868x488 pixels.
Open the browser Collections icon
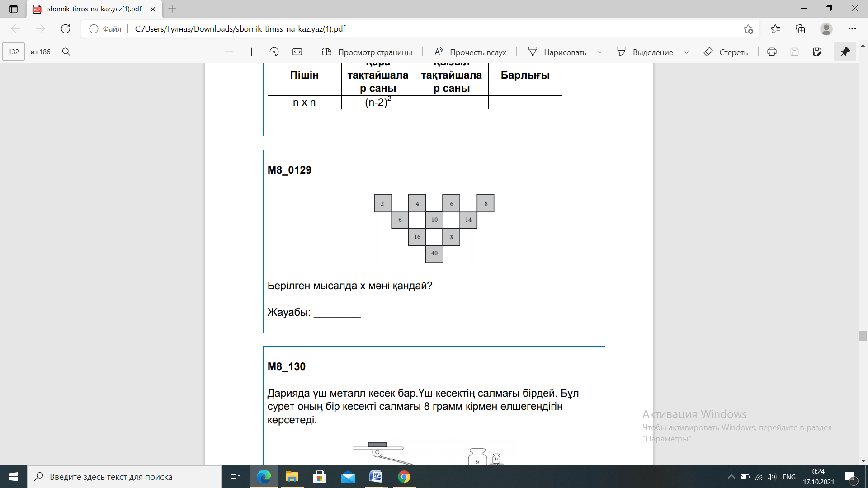(x=800, y=29)
